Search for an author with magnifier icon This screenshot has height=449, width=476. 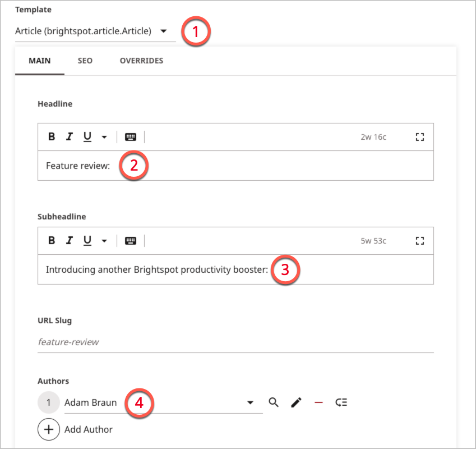(274, 402)
